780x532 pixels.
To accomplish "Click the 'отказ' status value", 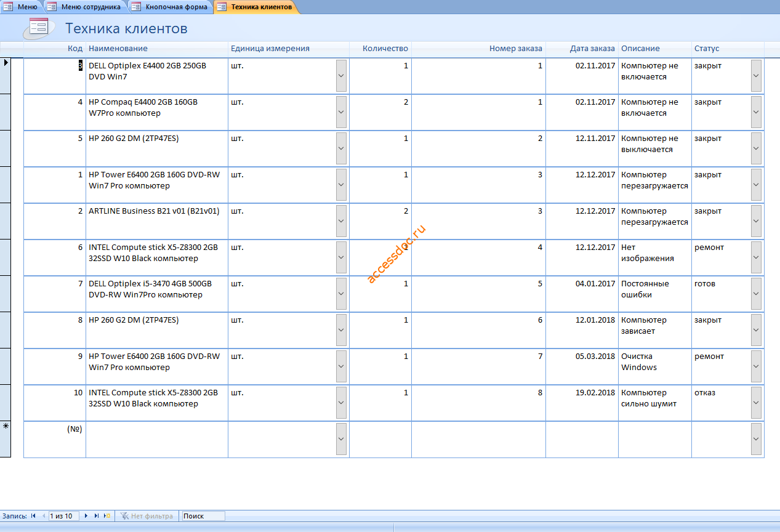I will 705,393.
